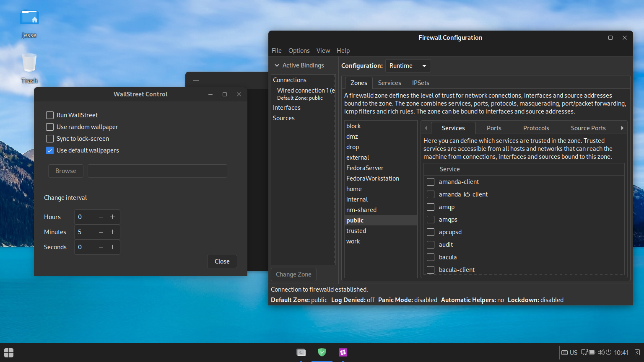Screen dimensions: 644x362
Task: Open the volume control in the tray
Action: [x=601, y=352]
